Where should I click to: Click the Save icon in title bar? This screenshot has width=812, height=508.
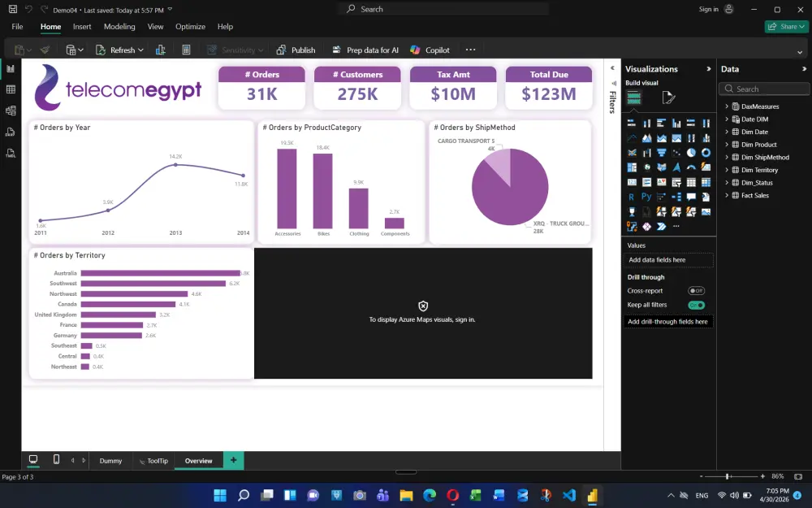coord(13,9)
